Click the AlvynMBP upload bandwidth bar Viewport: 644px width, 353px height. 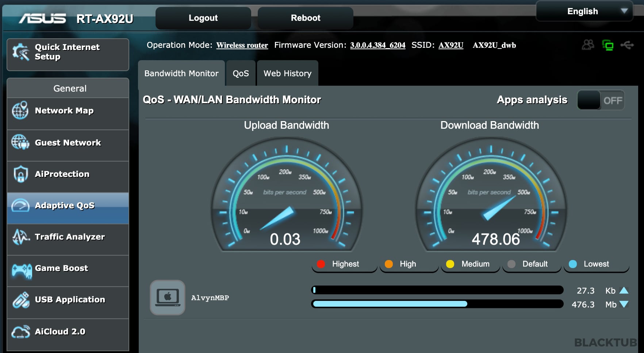point(437,290)
